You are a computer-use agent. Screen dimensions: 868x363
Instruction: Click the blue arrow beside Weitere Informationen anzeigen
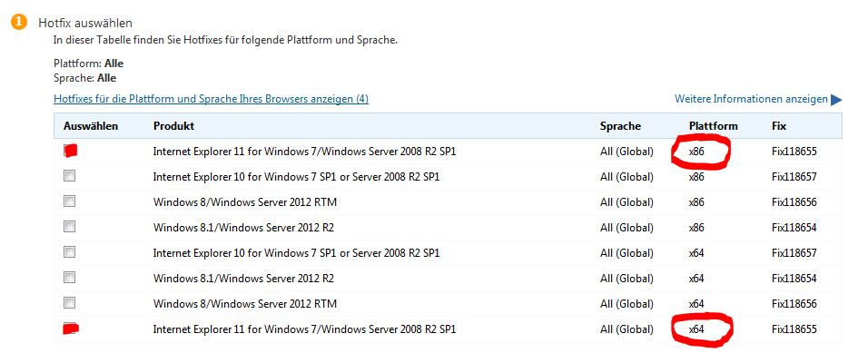[x=836, y=100]
